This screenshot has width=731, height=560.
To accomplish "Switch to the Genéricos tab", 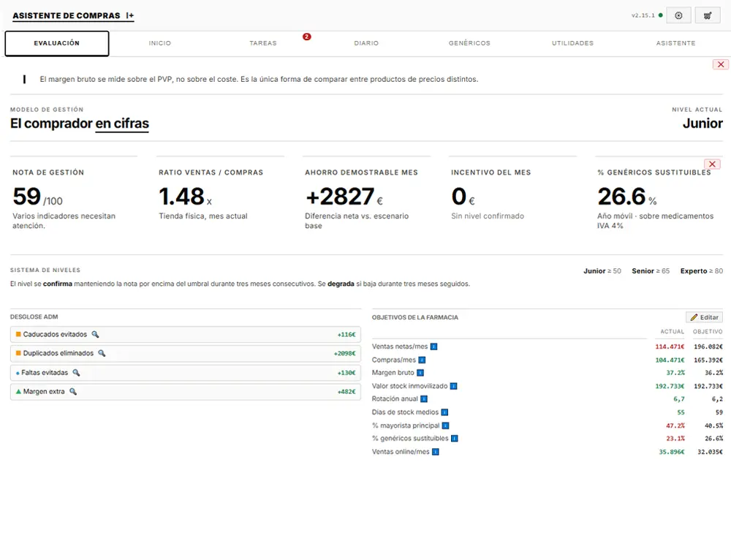I will click(x=469, y=43).
